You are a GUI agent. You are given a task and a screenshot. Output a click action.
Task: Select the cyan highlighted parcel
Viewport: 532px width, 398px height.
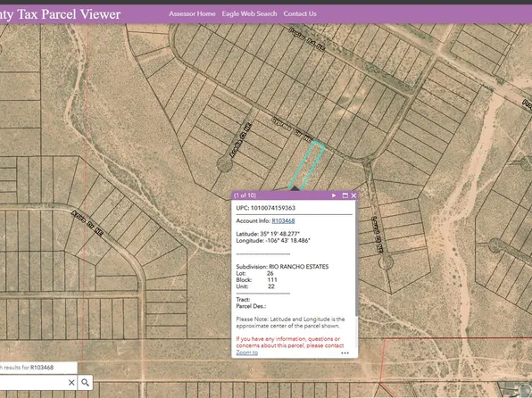307,165
